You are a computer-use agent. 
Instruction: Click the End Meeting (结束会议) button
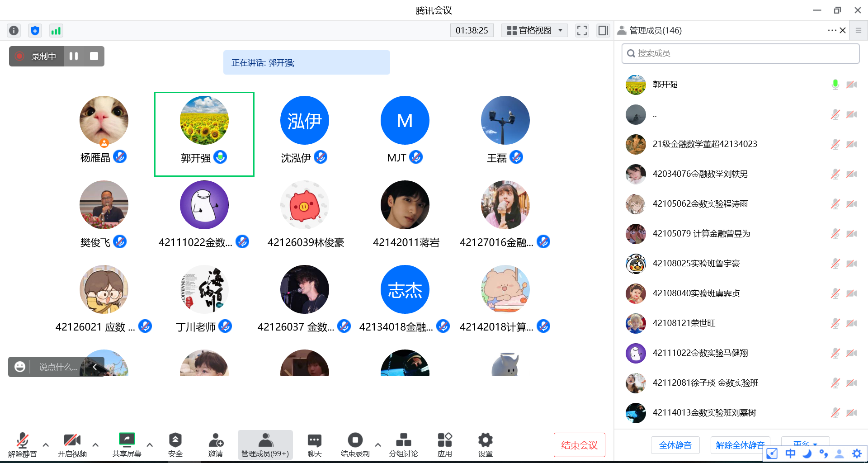[579, 445]
